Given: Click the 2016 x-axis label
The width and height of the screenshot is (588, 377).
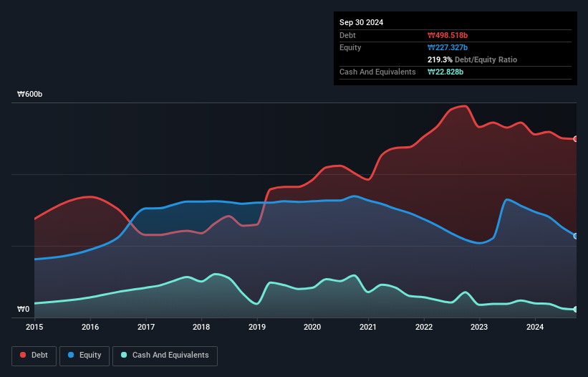Looking at the screenshot, I should (x=90, y=327).
